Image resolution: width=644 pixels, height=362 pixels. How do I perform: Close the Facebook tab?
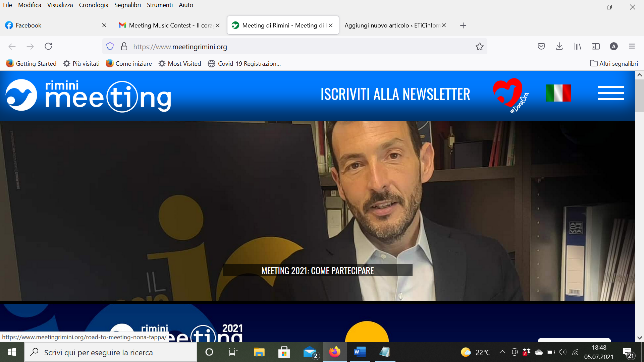click(104, 25)
